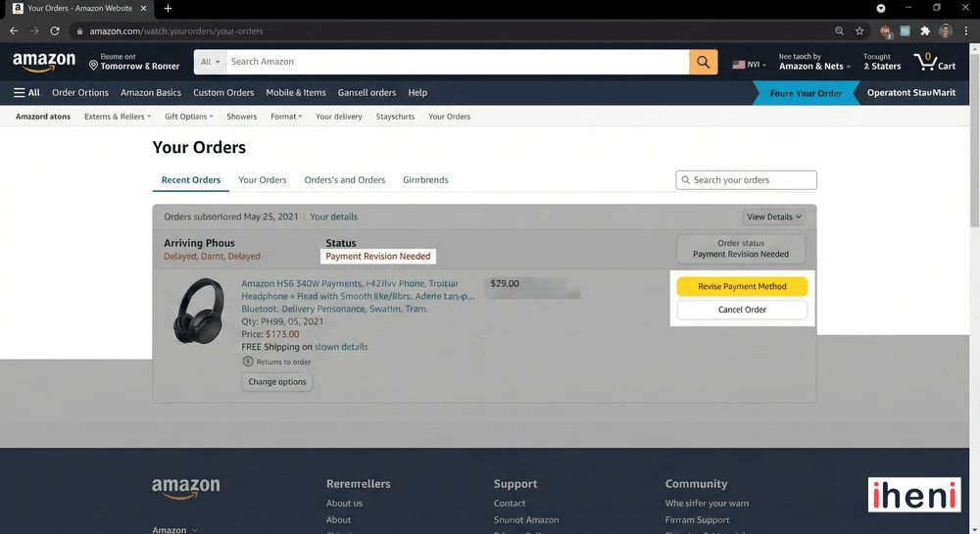Open the hamburger All menu
Viewport: 980px width, 534px height.
pos(26,93)
